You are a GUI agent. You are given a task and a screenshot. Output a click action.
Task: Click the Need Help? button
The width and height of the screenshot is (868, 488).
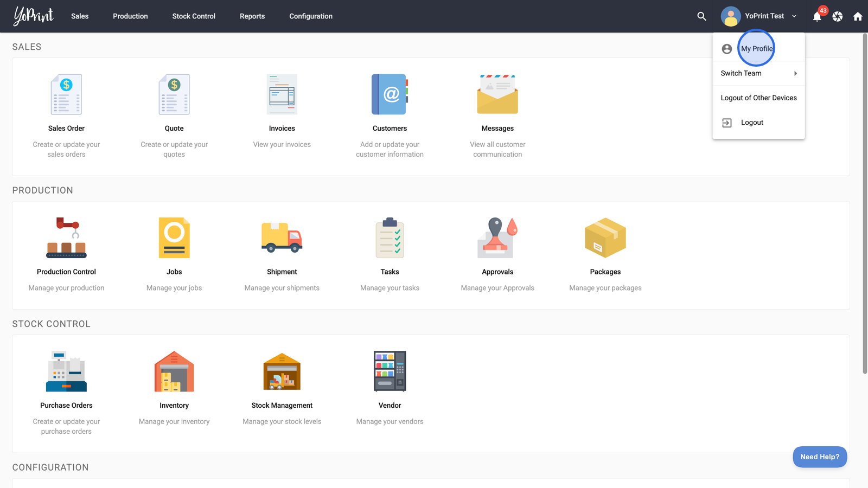pos(819,457)
